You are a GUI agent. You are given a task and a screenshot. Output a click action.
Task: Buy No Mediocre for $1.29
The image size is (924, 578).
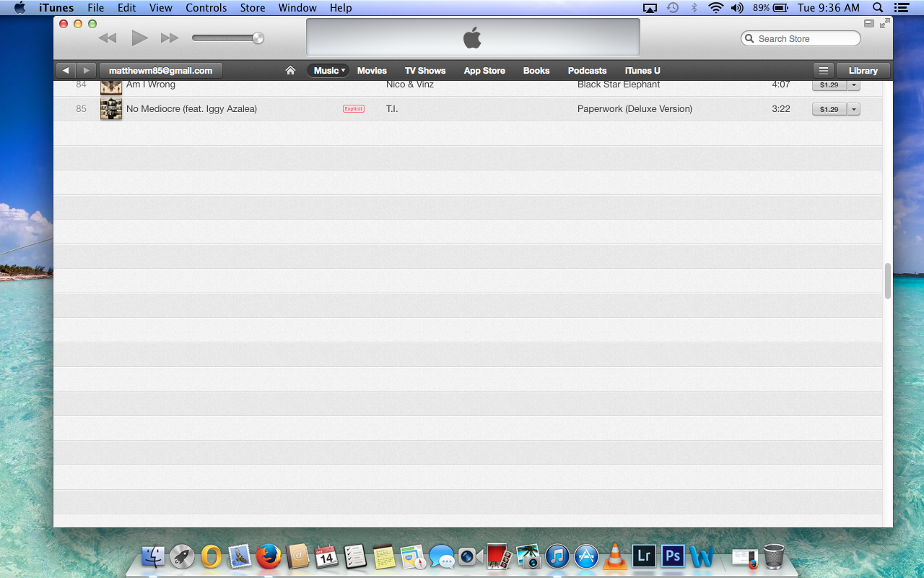click(829, 109)
